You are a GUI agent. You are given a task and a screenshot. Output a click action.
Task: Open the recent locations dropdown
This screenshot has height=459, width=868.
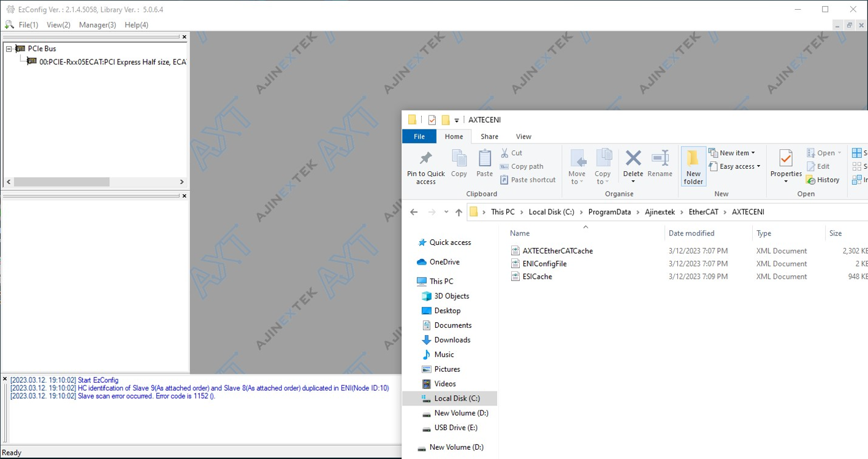tap(446, 212)
